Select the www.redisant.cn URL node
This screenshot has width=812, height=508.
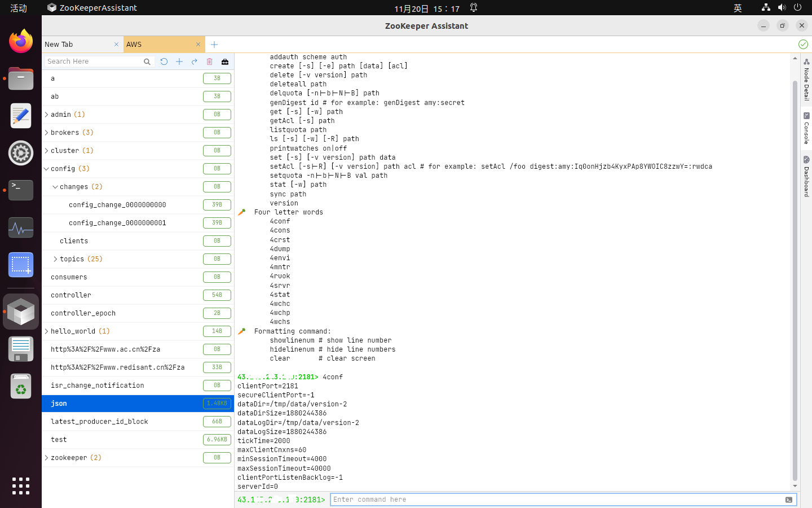(138, 367)
